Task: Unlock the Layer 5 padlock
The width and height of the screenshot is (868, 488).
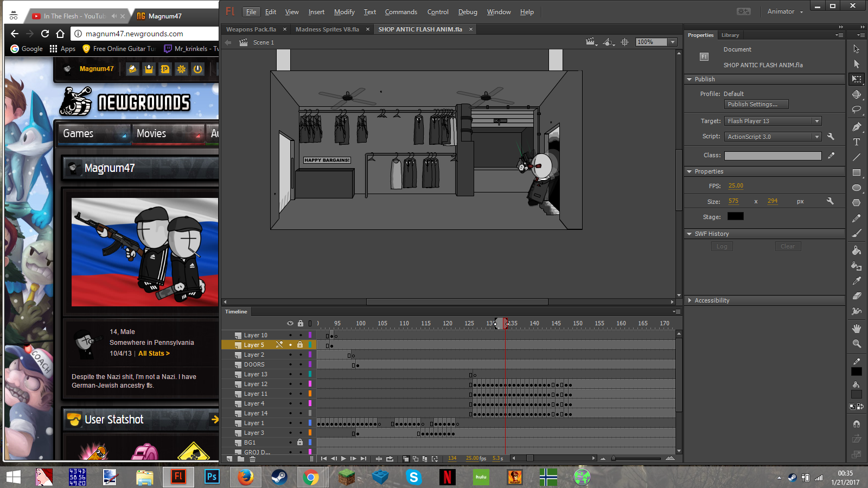Action: click(x=300, y=345)
